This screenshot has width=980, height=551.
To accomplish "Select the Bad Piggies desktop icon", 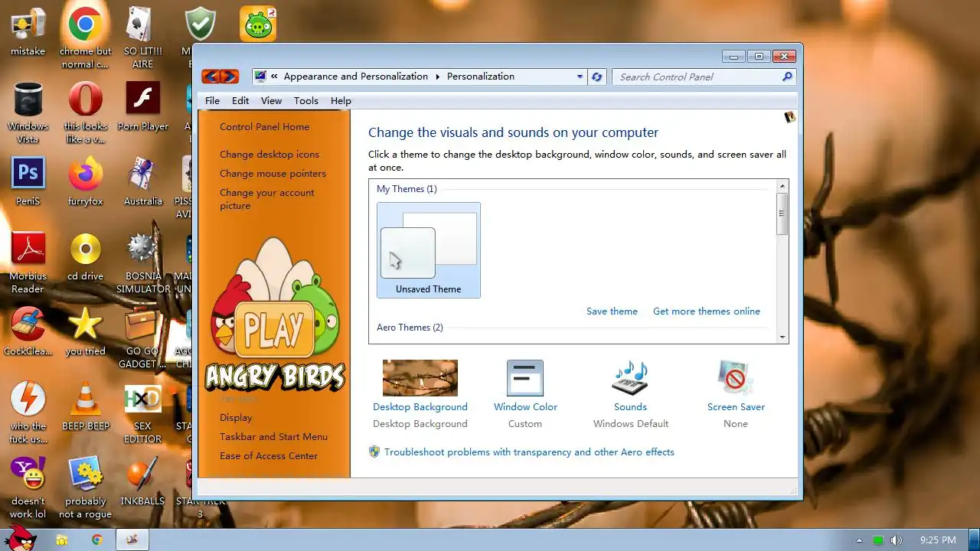I will 258,23.
